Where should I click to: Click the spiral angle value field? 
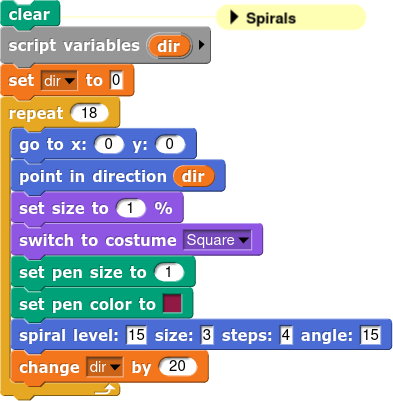pos(370,335)
